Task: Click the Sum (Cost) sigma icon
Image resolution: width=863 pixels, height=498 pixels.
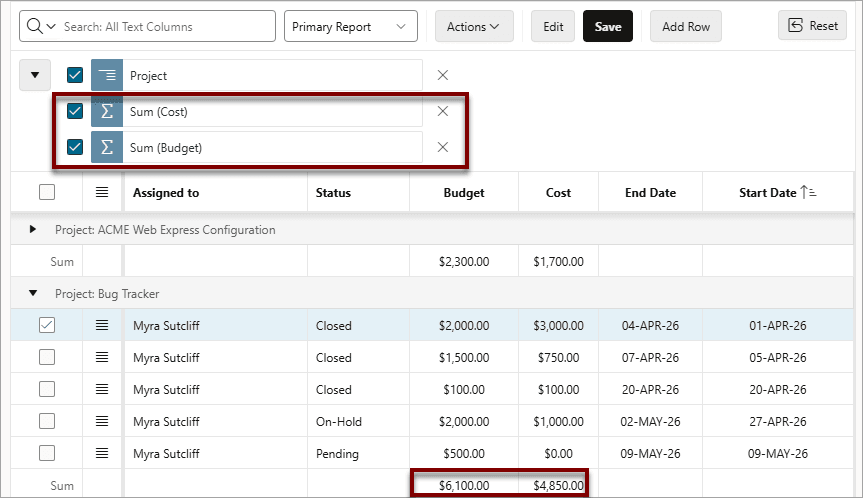Action: point(107,112)
